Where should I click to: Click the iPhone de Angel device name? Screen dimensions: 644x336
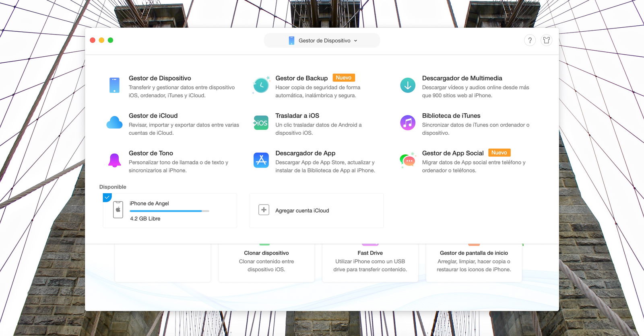(149, 203)
